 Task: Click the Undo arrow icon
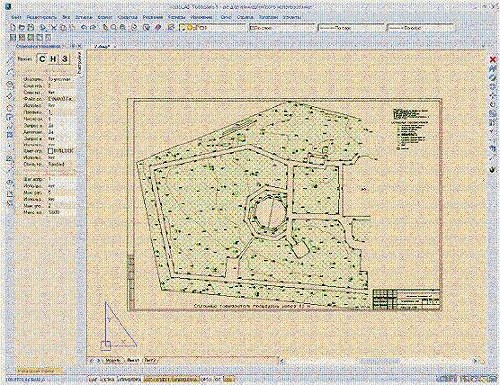tap(84, 28)
